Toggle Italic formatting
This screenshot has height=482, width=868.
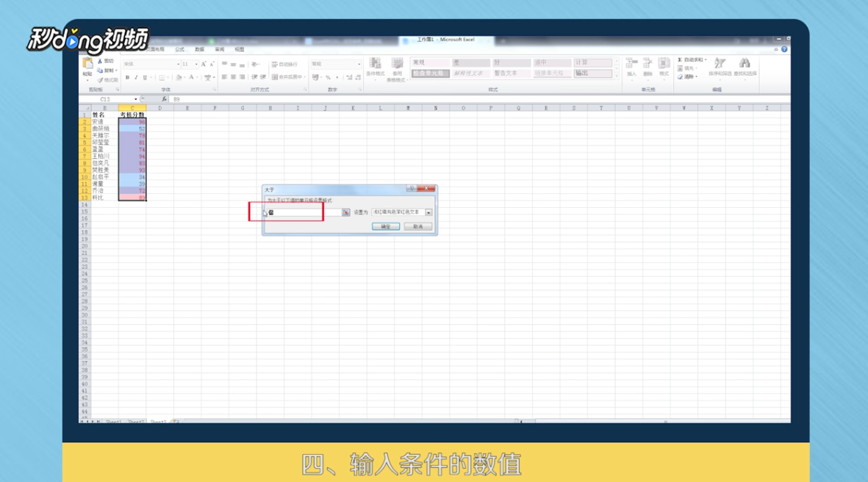pos(136,77)
